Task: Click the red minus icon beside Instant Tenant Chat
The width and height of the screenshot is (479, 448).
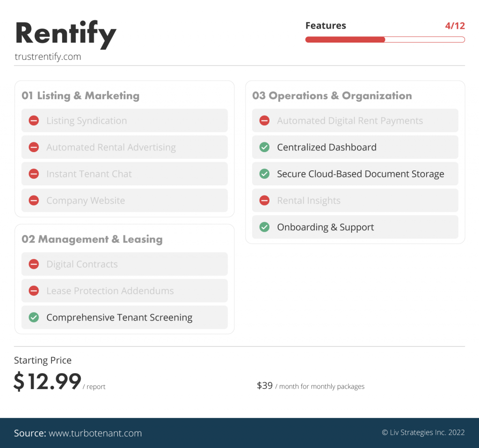Action: (x=34, y=174)
